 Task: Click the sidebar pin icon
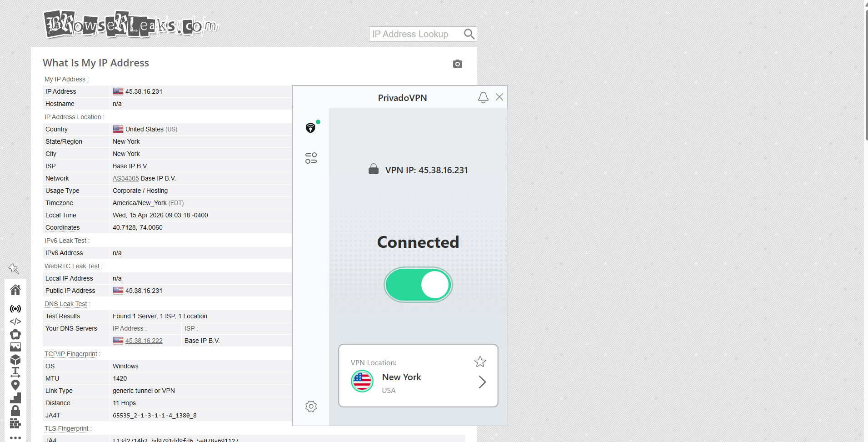coord(14,269)
